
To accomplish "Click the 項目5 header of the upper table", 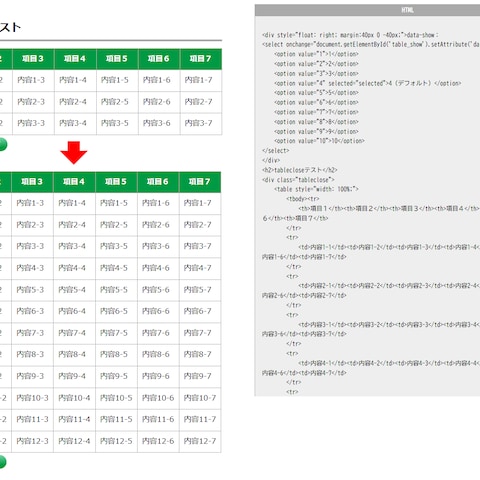I will click(x=117, y=59).
